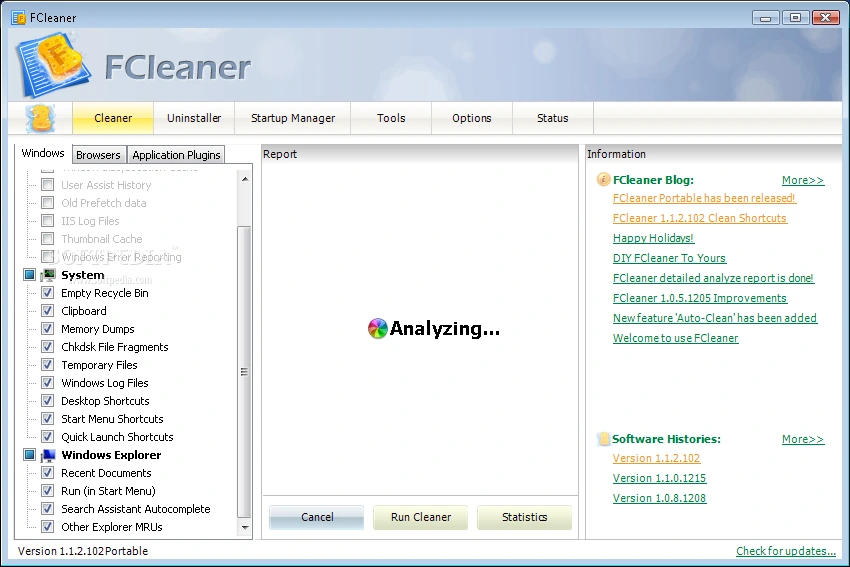Disable Quick Launch Shortcuts
The width and height of the screenshot is (850, 567).
(48, 436)
